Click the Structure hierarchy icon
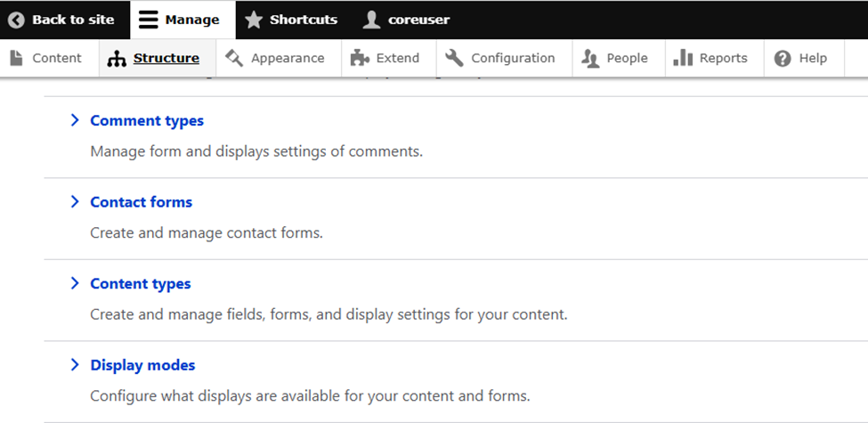This screenshot has width=868, height=423. (117, 59)
